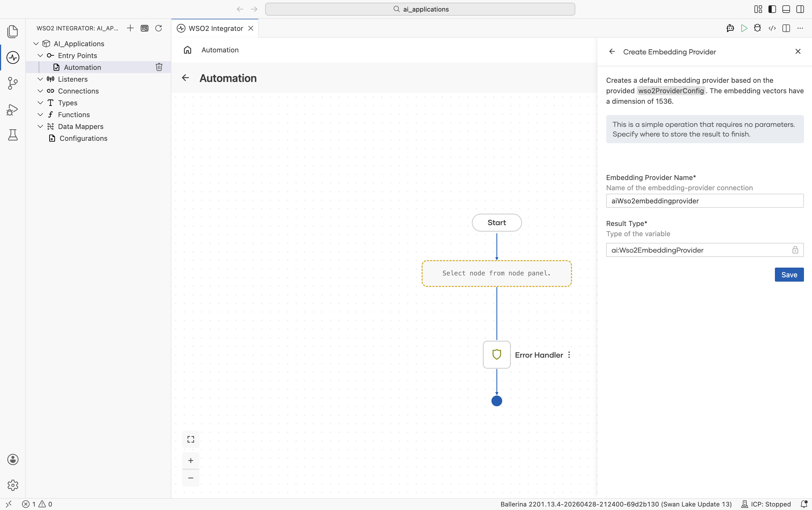The height and width of the screenshot is (510, 812).
Task: Open the Manage settings gear
Action: click(12, 485)
